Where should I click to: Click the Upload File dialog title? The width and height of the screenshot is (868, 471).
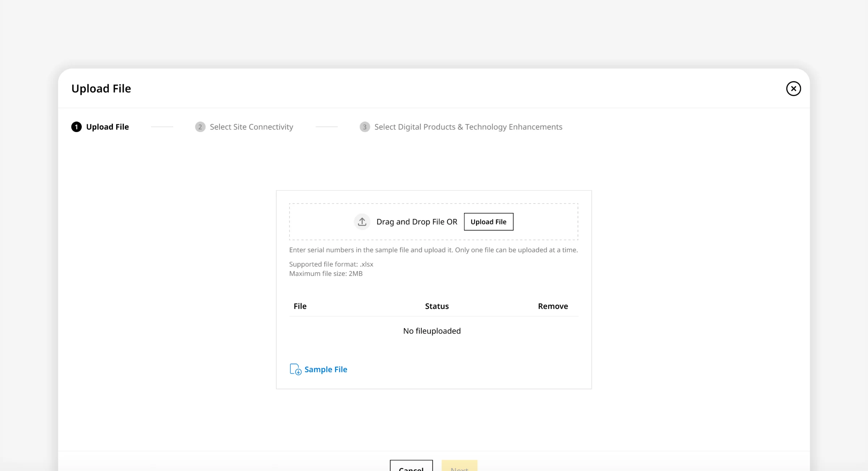[101, 89]
